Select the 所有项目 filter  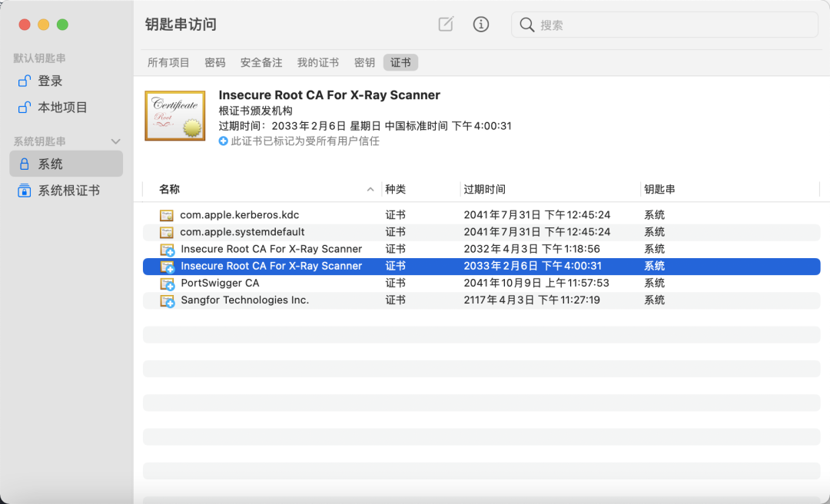(x=168, y=62)
